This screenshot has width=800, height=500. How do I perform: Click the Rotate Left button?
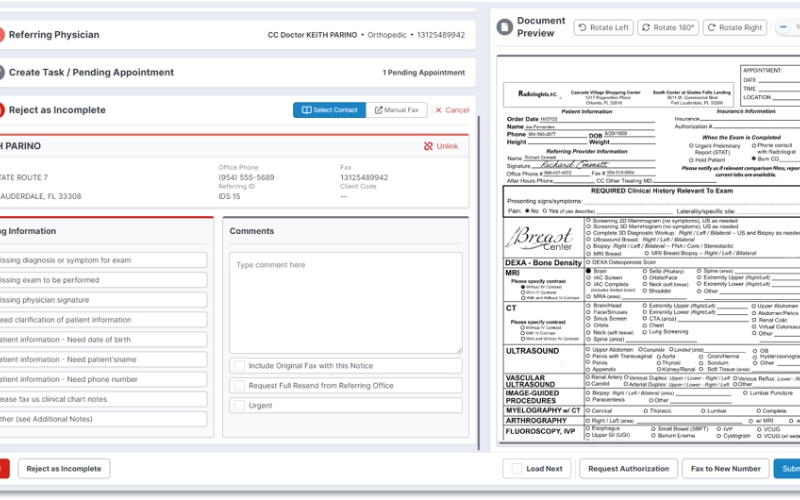click(604, 28)
